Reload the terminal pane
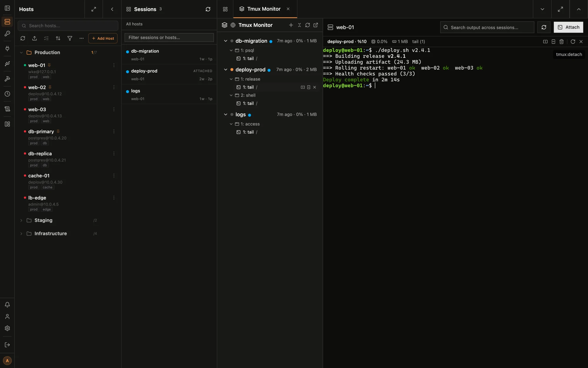The image size is (588, 368). pos(573,42)
